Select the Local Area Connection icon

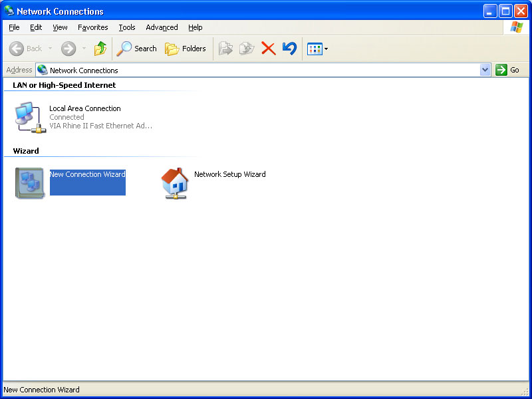pyautogui.click(x=30, y=118)
